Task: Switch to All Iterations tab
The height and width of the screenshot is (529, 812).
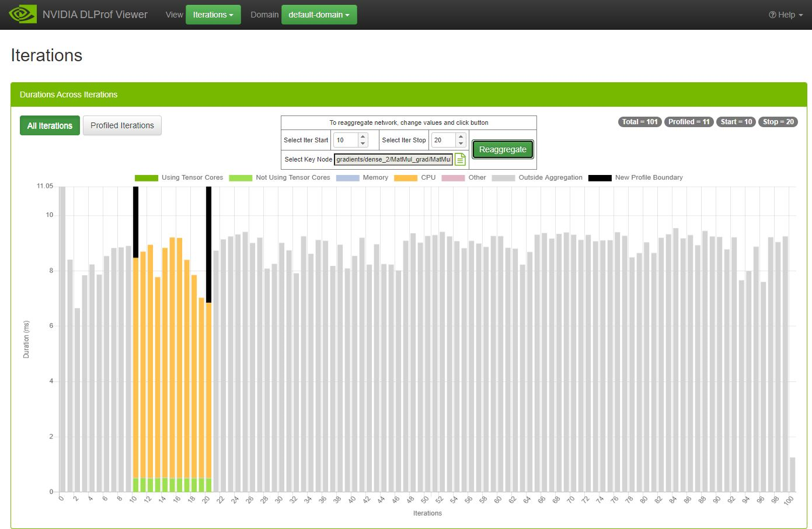Action: 50,125
